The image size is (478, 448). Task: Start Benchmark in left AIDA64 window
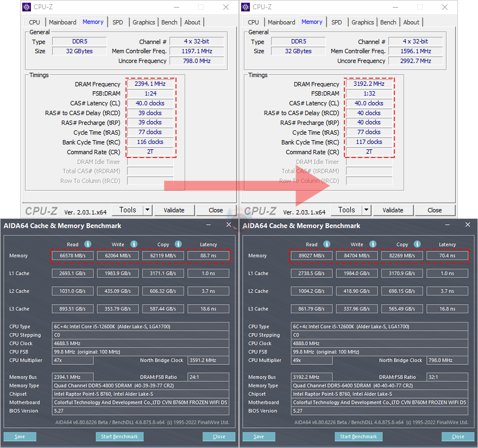coord(119,437)
